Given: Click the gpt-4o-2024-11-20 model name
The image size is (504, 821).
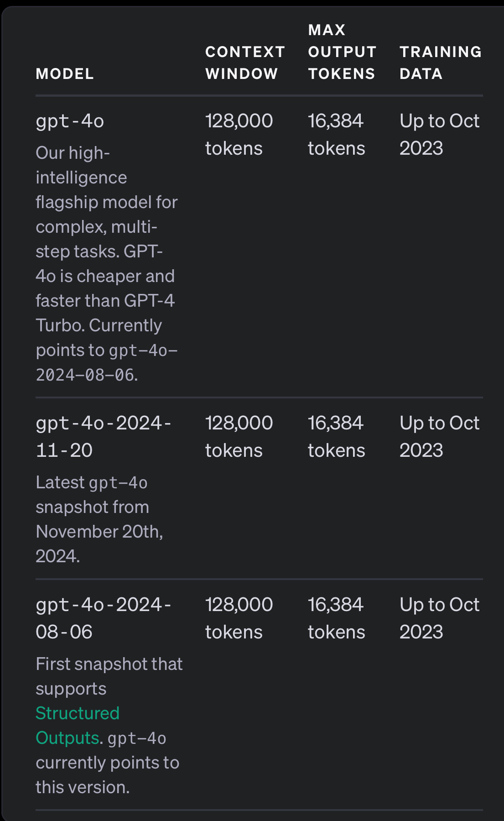Looking at the screenshot, I should (103, 436).
